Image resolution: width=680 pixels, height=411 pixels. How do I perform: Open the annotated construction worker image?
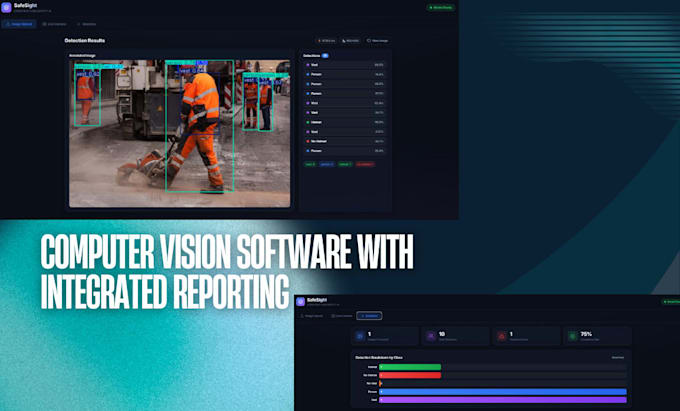click(180, 134)
